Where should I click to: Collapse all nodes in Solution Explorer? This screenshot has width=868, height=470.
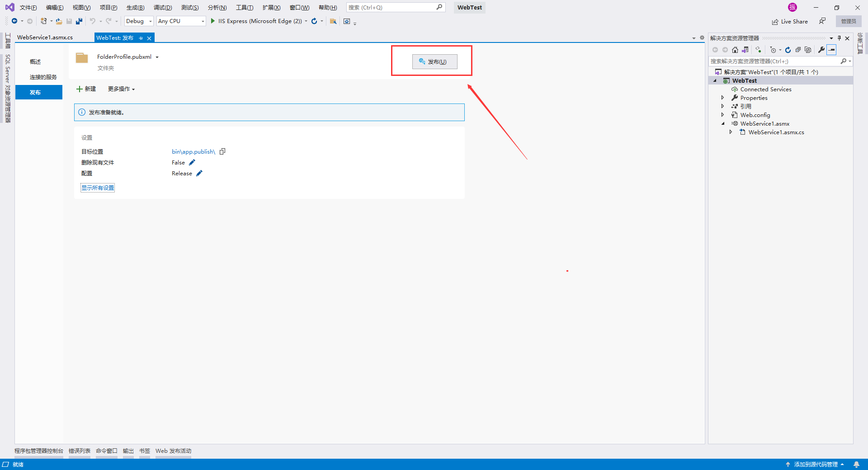pos(798,50)
